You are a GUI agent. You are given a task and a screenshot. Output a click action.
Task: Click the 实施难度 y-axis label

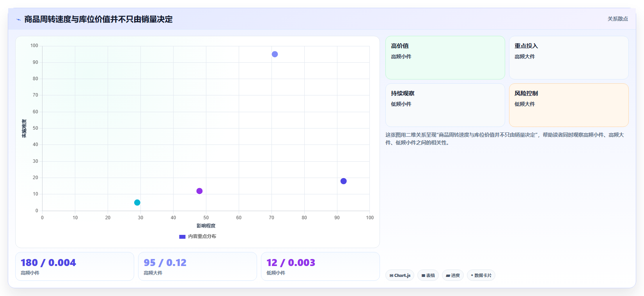click(24, 129)
